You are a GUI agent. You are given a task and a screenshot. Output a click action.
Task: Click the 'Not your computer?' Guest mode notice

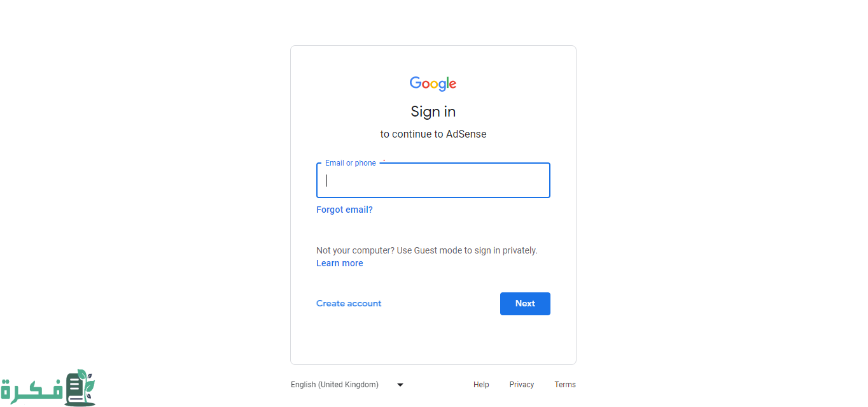pos(427,250)
